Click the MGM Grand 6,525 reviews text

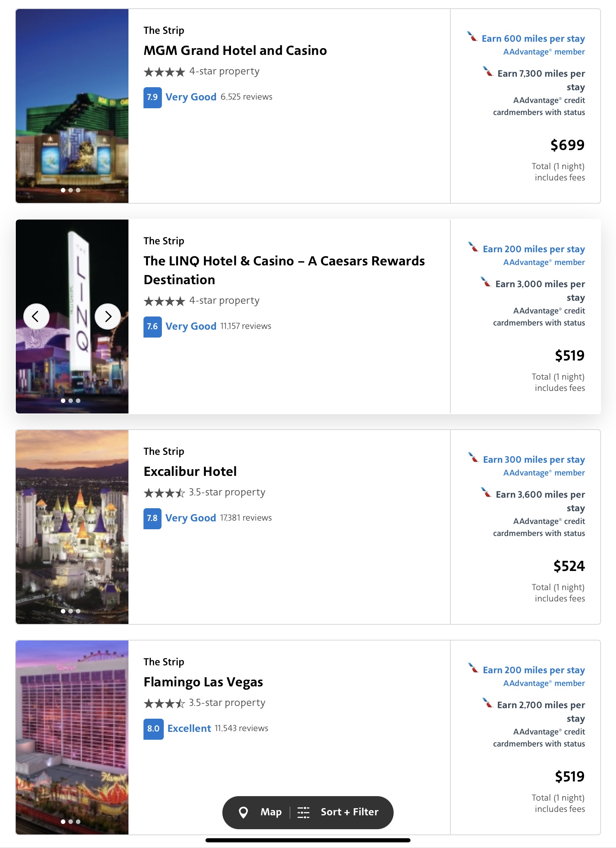[246, 97]
